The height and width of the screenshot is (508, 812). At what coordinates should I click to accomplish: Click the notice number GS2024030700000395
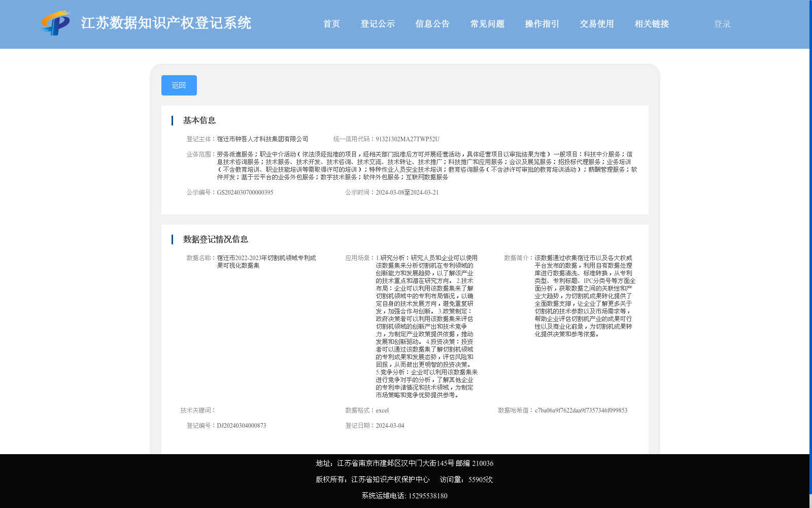[x=245, y=193]
